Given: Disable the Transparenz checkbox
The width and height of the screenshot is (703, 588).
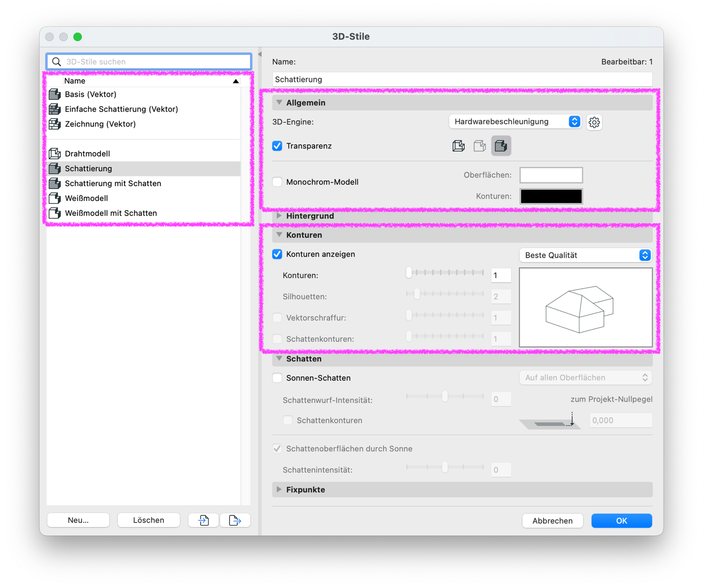Looking at the screenshot, I should click(277, 146).
